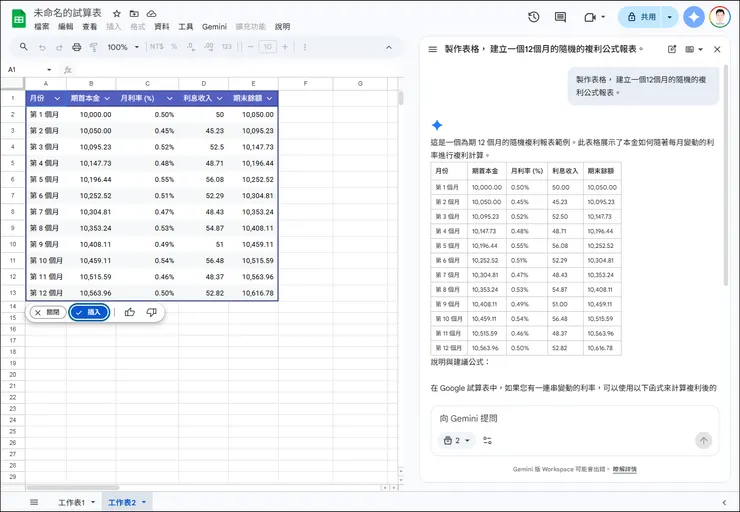Decrease font size with minus button
740x512 pixels.
pyautogui.click(x=251, y=47)
